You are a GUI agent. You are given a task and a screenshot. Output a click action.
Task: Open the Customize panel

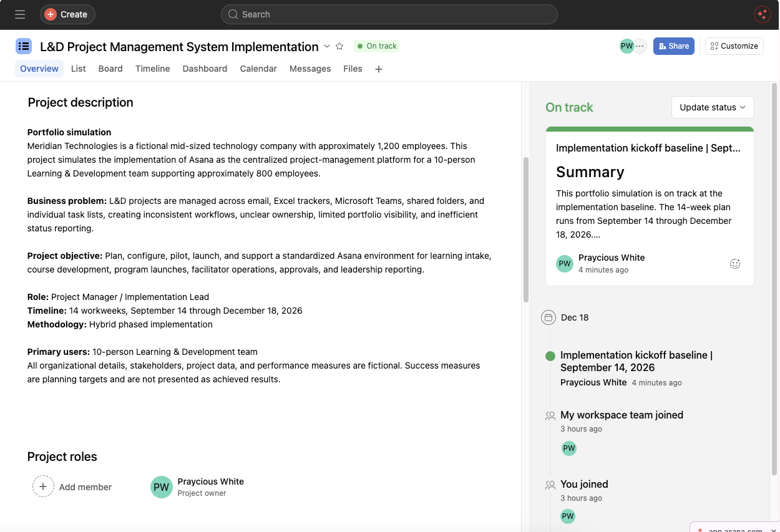(734, 46)
